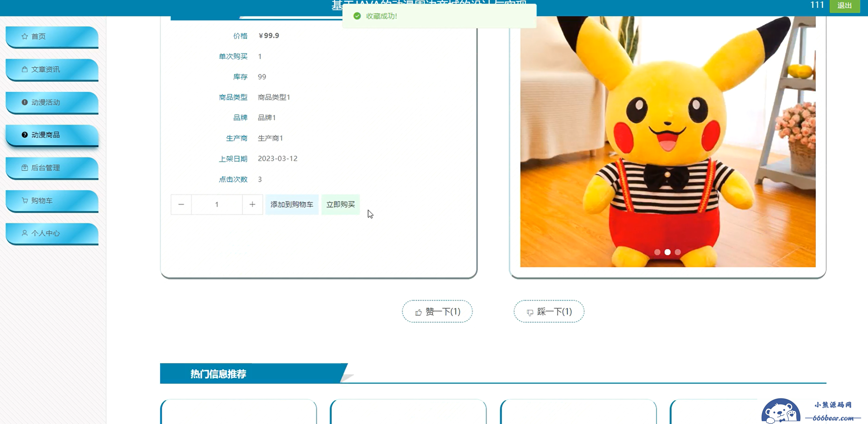Click the price value ¥99.9
Viewport: 868px width, 424px height.
269,36
